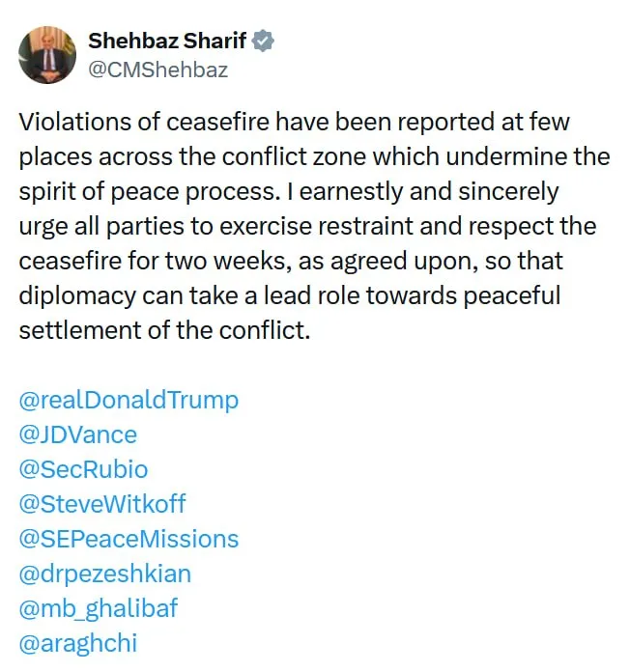Click the blue verified badge next to Shehbaz Sharif

tap(263, 42)
